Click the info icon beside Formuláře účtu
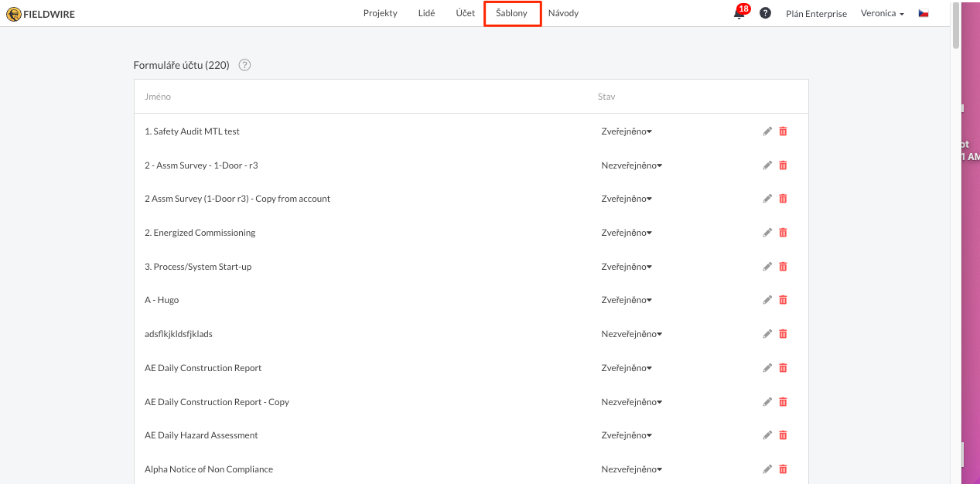The image size is (980, 484). point(244,66)
